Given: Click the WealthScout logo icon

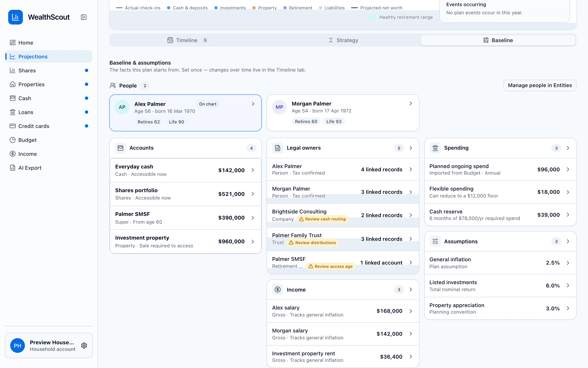Looking at the screenshot, I should point(15,17).
